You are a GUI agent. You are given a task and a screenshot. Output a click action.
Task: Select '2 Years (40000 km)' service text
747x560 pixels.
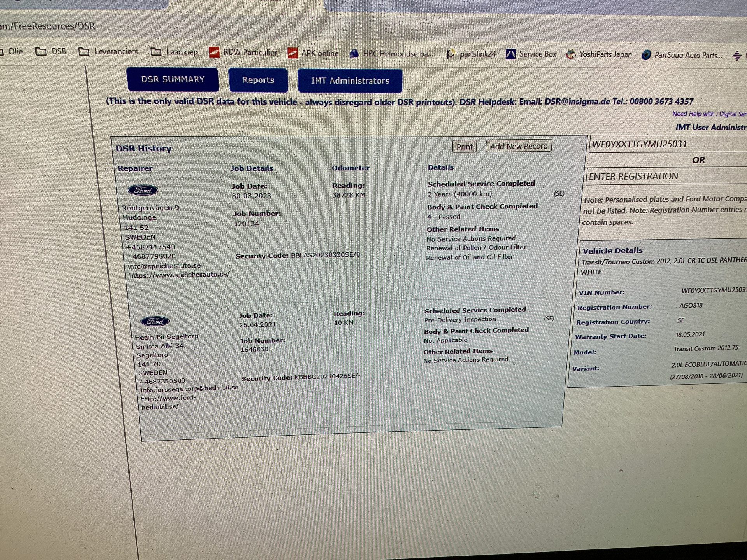[x=460, y=194]
